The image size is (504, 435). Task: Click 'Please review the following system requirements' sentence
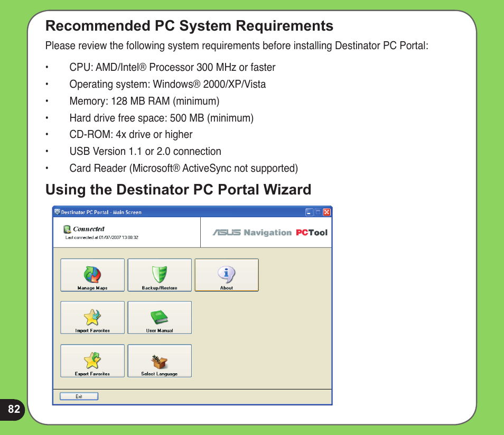click(x=237, y=45)
